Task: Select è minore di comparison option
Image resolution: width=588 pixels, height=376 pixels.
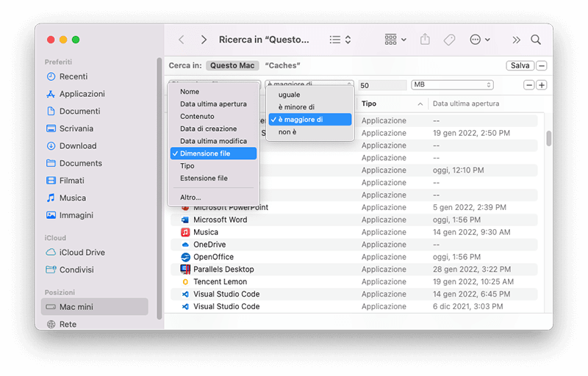Action: tap(309, 107)
